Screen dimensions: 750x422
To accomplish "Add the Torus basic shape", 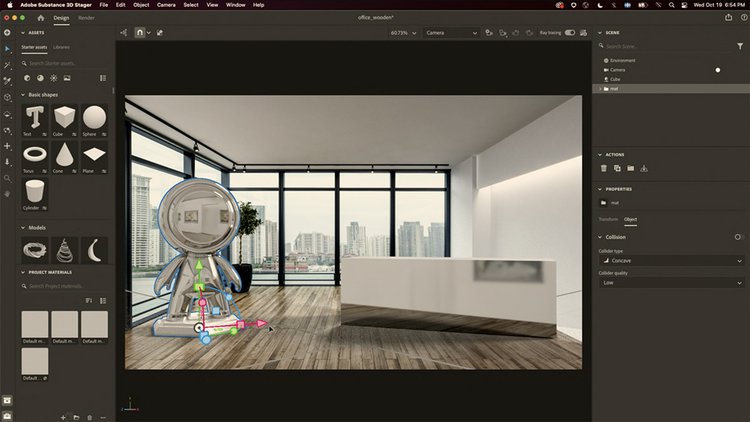I will coord(35,155).
